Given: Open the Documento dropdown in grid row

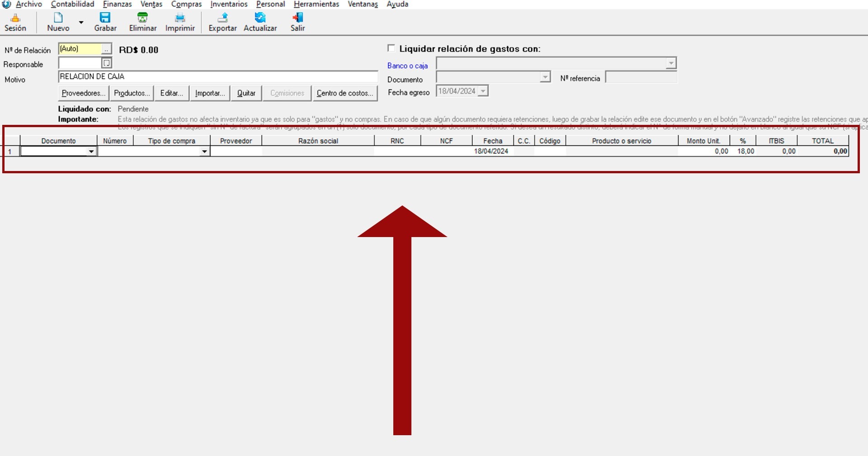Looking at the screenshot, I should tap(91, 152).
